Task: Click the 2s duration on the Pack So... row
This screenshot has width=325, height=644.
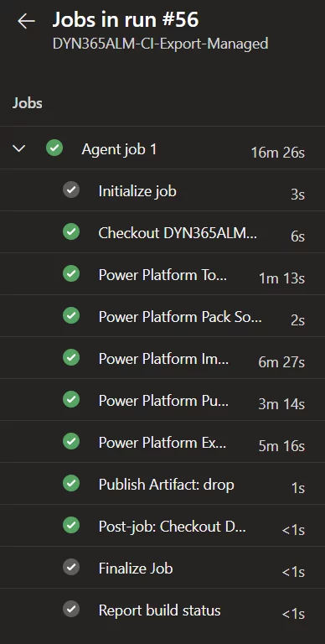Action: tap(297, 320)
